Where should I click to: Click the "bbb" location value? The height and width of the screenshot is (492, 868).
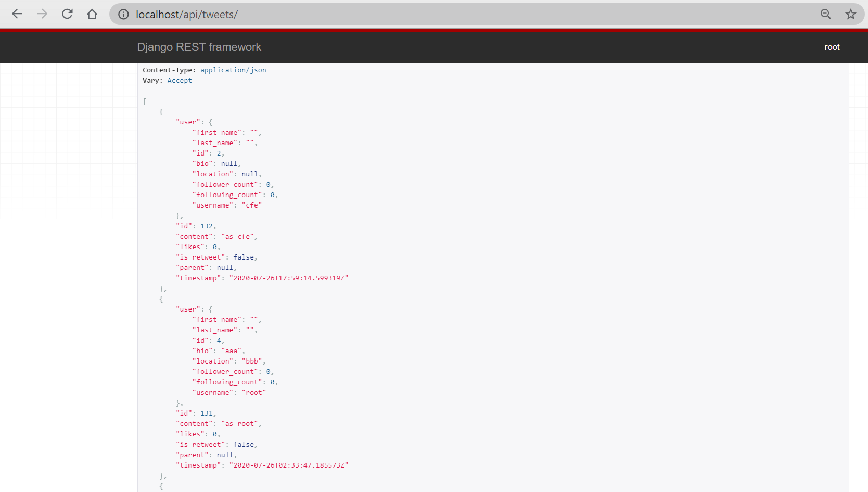252,361
